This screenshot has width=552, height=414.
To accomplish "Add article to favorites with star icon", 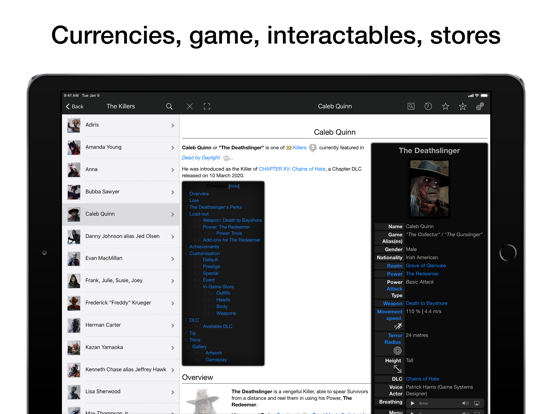I will click(x=445, y=106).
